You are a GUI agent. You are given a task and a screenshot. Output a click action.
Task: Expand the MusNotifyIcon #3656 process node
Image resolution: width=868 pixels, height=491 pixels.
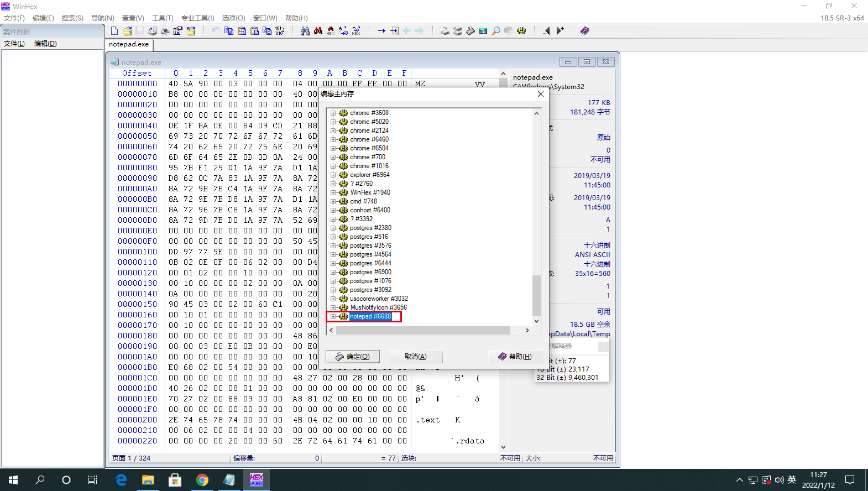tap(333, 307)
